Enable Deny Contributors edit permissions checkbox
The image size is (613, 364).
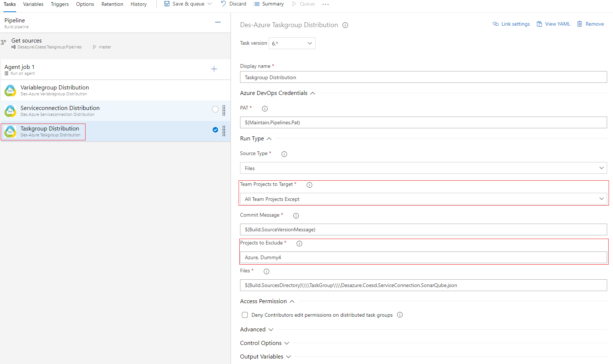pyautogui.click(x=245, y=315)
